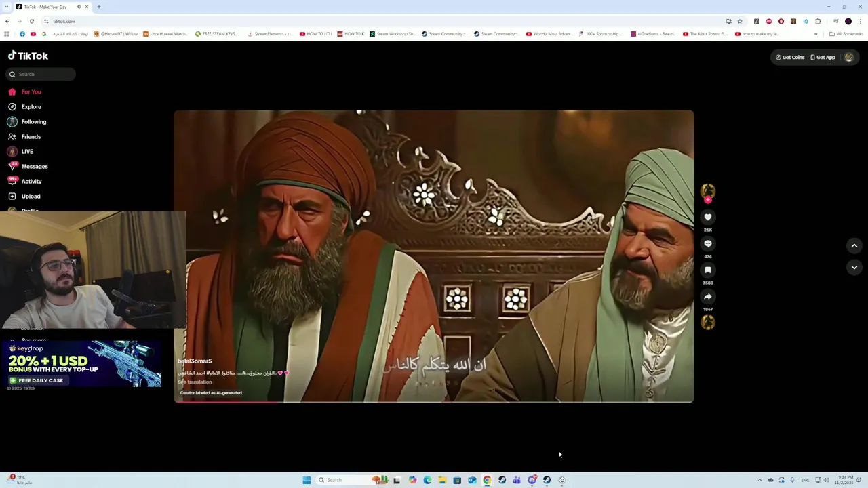Open the uiGradients bookmark
This screenshot has height=488, width=868.
(x=653, y=34)
